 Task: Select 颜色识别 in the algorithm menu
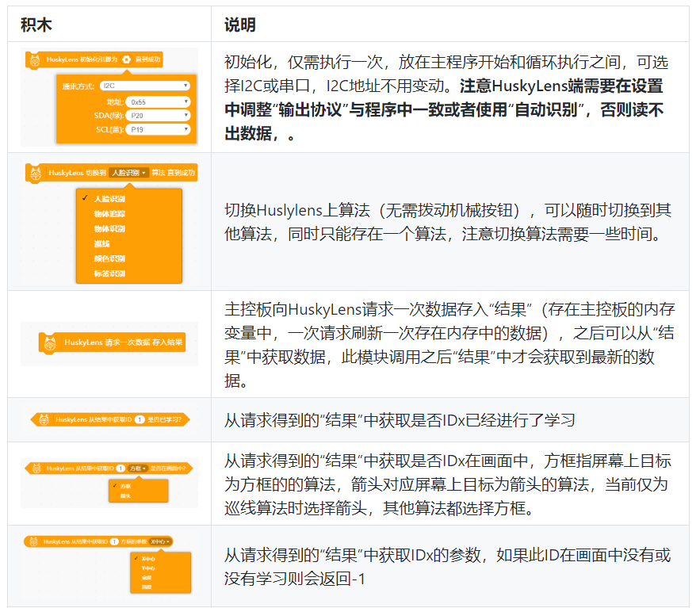[109, 258]
